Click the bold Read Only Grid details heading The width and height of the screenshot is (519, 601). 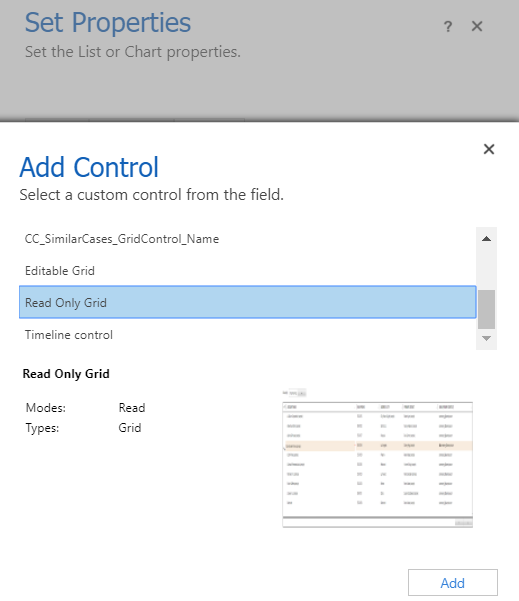[x=66, y=374]
